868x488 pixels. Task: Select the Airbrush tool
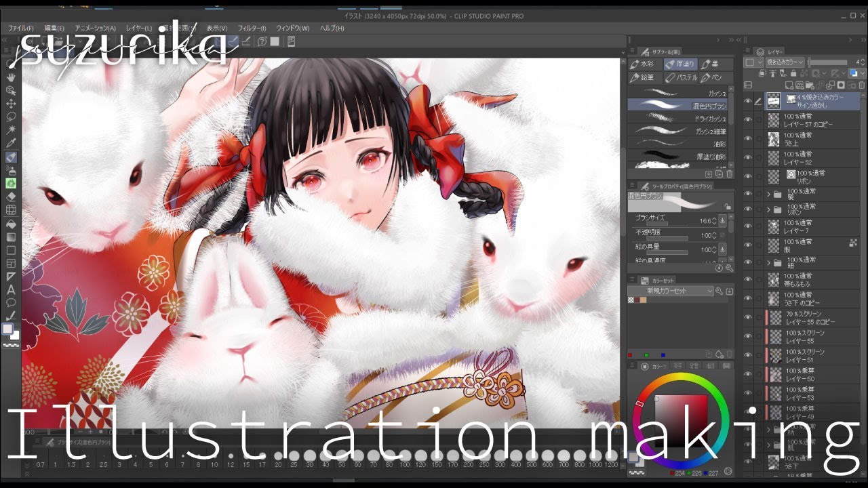point(11,170)
